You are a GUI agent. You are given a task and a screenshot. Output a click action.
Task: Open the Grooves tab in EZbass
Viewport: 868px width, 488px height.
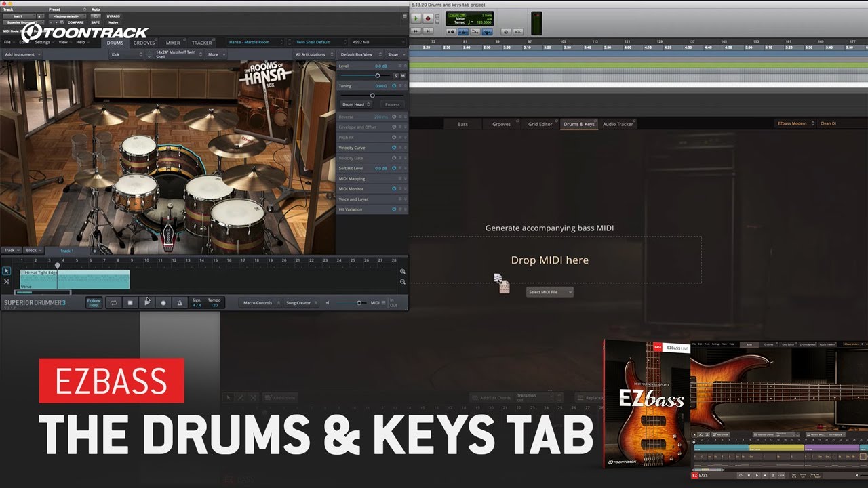click(x=502, y=124)
